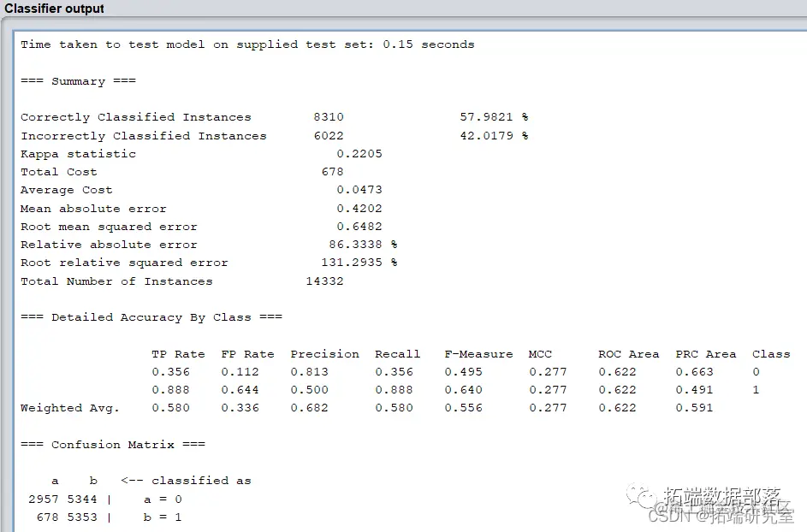Screen dimensions: 807x532
Task: Select the 'Total Cost' label
Action: pos(59,172)
